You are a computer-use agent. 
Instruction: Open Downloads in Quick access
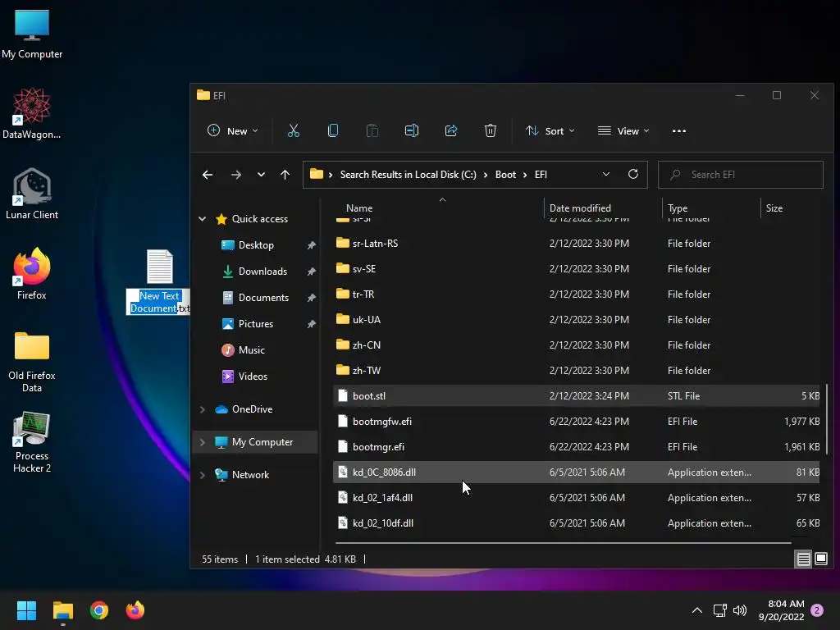click(262, 271)
